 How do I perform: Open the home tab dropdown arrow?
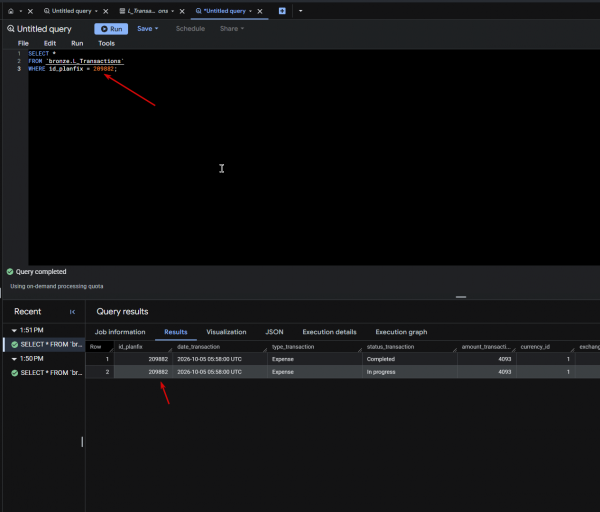coord(21,11)
